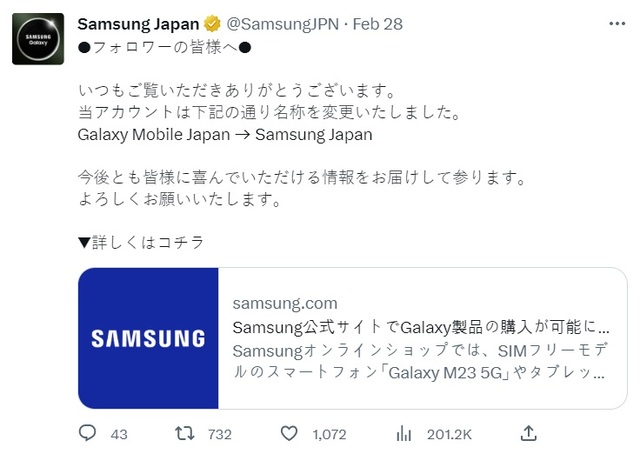
Task: Open the samsung.com link card domain
Action: [x=285, y=303]
